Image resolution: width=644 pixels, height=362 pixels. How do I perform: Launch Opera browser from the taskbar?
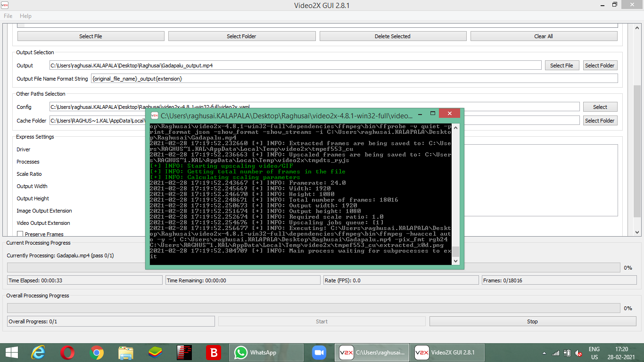click(x=68, y=352)
